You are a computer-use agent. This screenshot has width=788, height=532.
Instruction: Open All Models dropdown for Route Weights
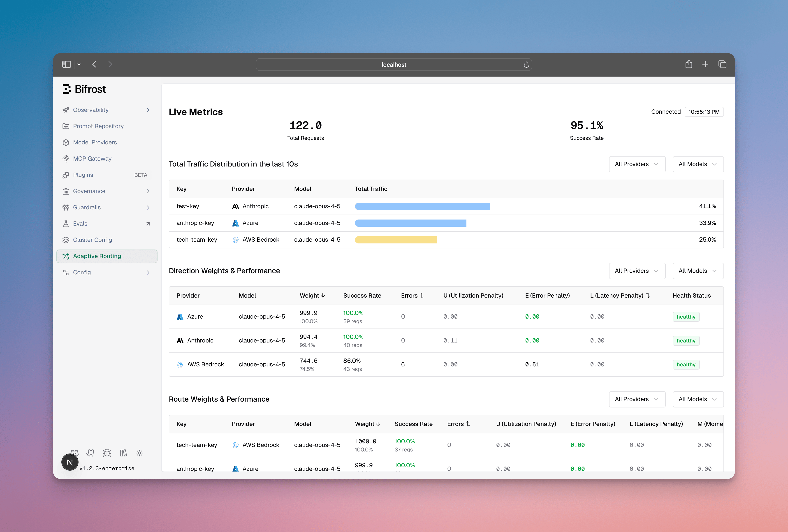point(698,399)
